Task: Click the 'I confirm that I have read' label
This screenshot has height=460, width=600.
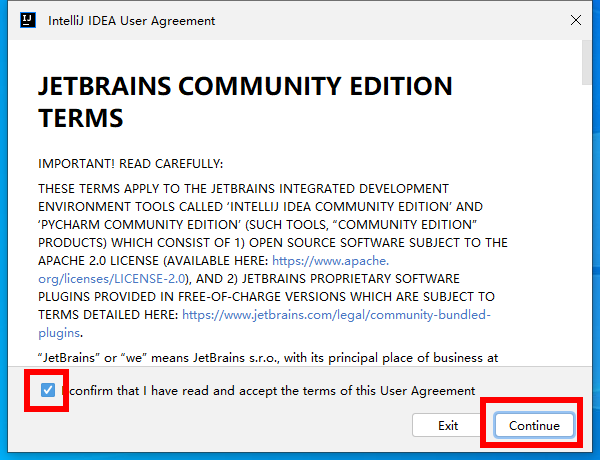Action: (268, 391)
